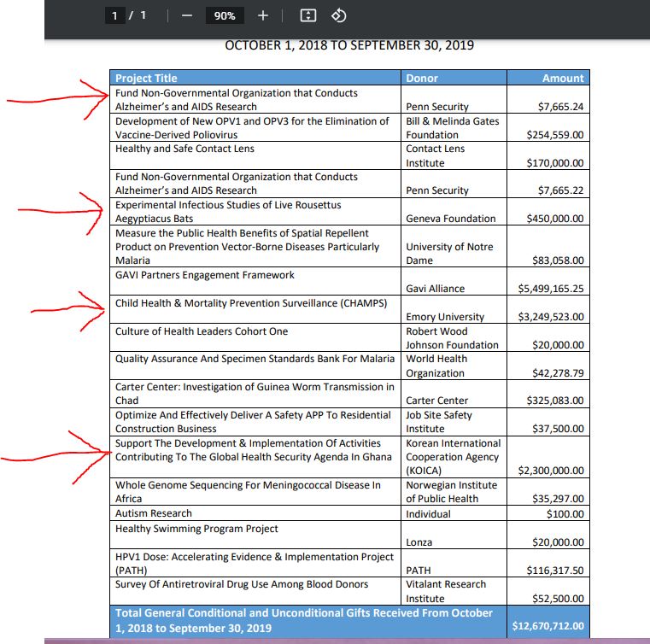Click the amount $83,058.00

point(558,261)
